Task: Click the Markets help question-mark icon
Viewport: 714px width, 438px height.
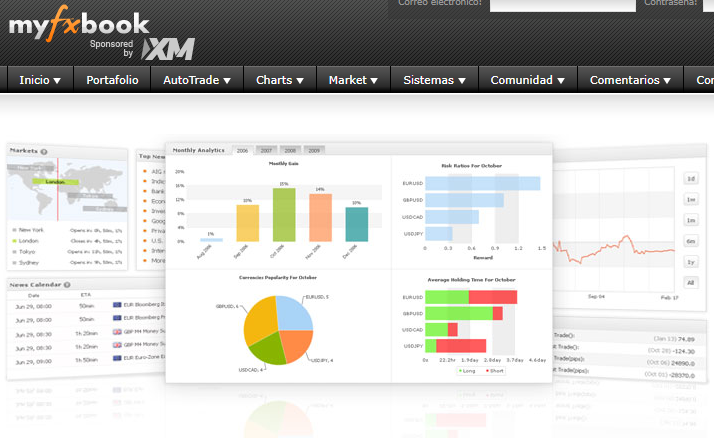Action: 44,151
